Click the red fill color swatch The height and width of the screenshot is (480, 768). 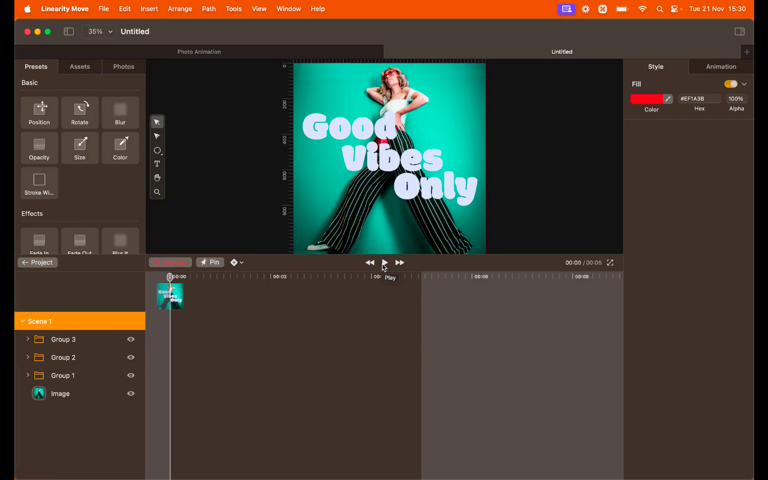tap(647, 99)
